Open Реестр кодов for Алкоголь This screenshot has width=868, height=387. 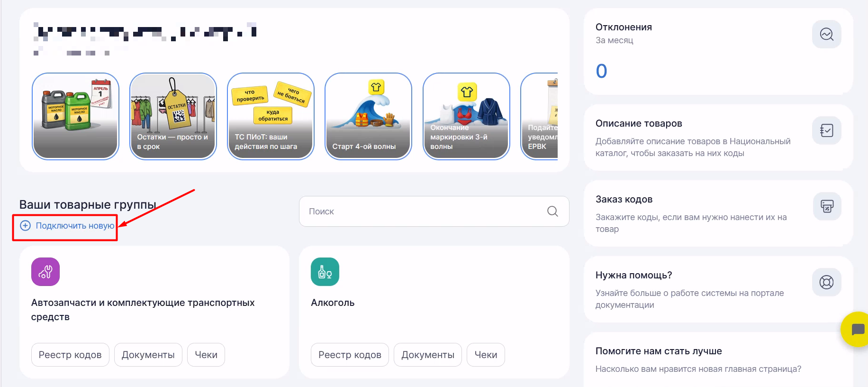[350, 355]
